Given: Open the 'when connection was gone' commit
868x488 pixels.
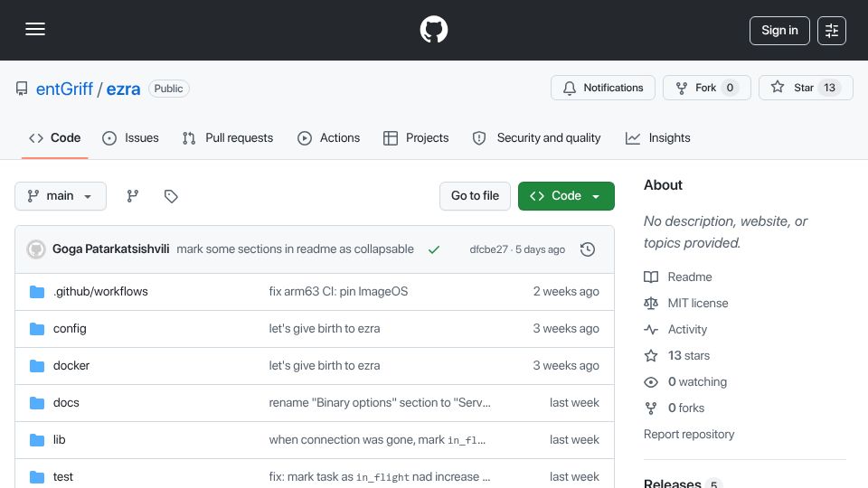Looking at the screenshot, I should [x=377, y=440].
